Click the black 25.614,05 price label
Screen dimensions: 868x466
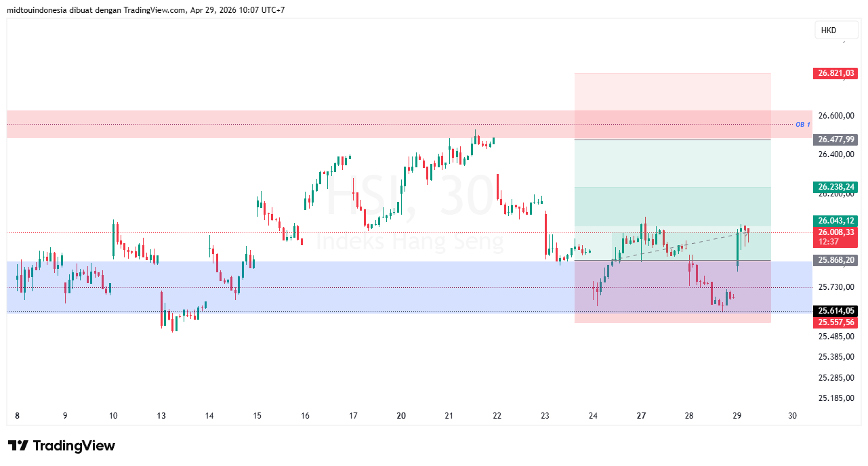[835, 311]
